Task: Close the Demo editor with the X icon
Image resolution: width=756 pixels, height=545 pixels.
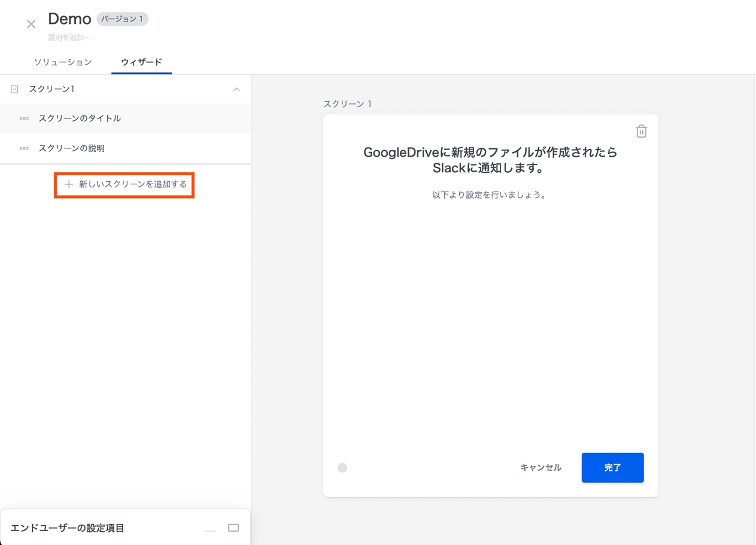Action: 31,25
